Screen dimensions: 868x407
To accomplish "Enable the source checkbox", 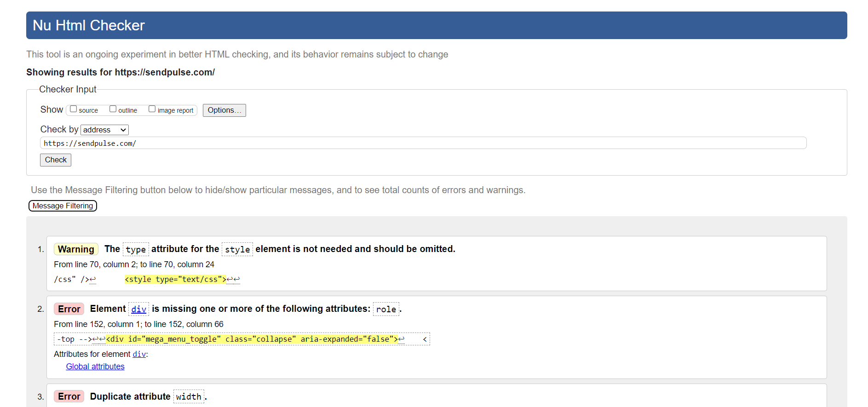I will [x=74, y=109].
